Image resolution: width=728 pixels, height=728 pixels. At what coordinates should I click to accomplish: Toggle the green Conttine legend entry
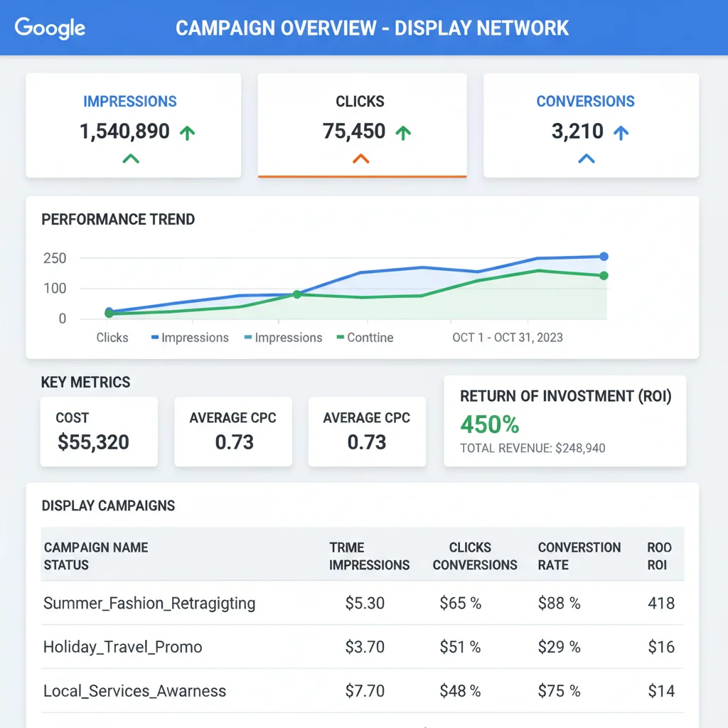click(x=365, y=338)
